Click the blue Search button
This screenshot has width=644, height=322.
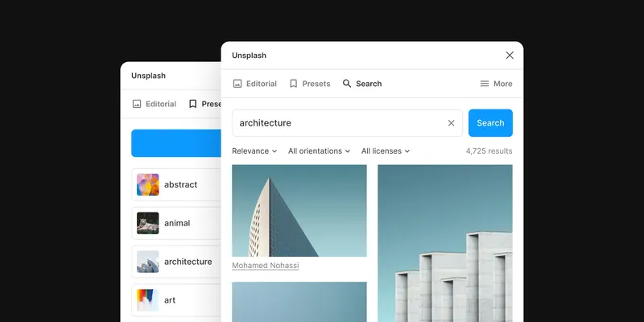point(490,123)
